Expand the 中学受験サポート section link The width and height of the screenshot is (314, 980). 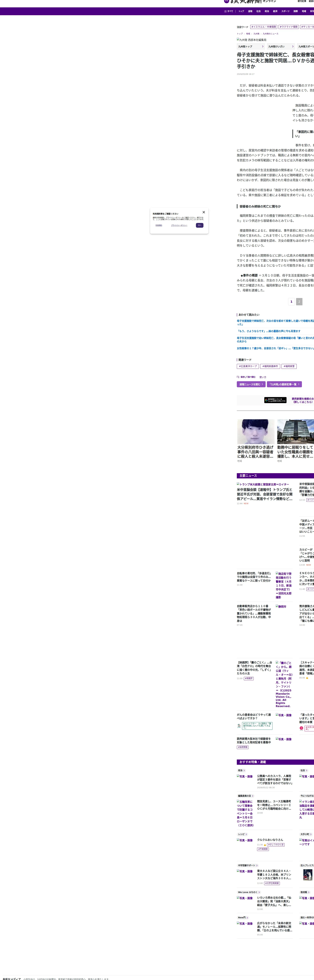click(248, 866)
